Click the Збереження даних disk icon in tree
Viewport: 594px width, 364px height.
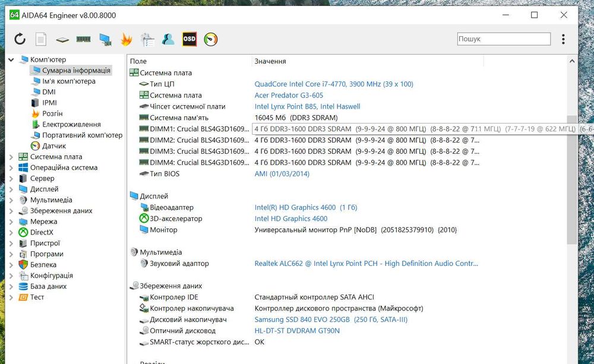click(x=23, y=211)
